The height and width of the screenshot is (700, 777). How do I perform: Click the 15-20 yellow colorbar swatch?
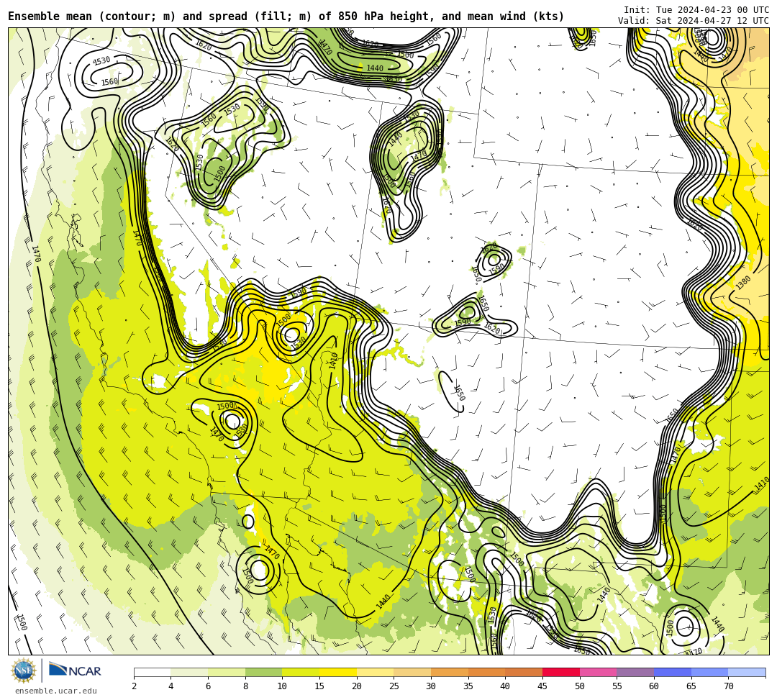(x=338, y=672)
